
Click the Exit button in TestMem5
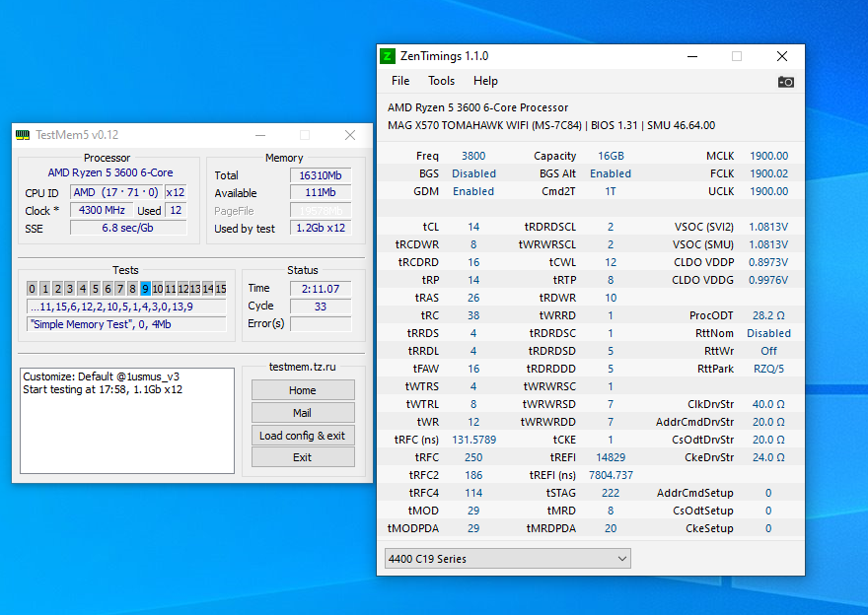303,457
